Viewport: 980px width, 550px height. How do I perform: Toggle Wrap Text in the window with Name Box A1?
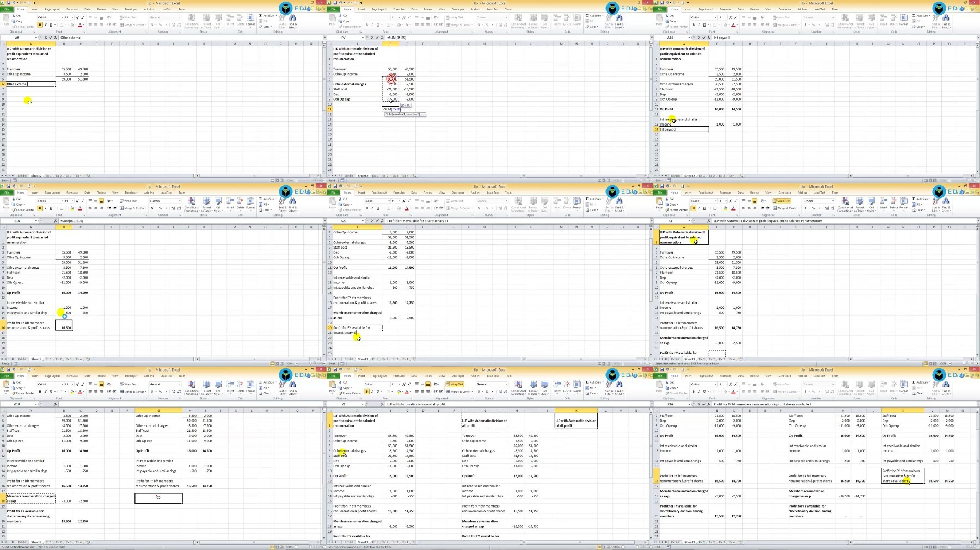781,201
